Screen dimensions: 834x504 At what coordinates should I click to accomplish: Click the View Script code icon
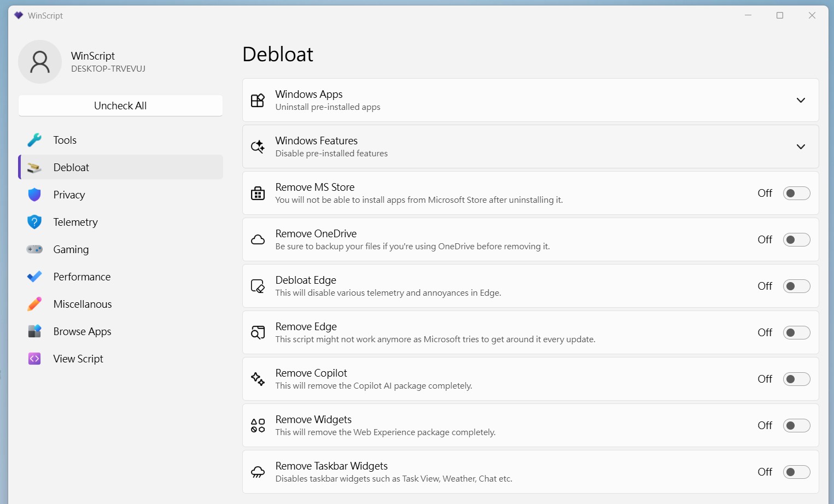(34, 359)
